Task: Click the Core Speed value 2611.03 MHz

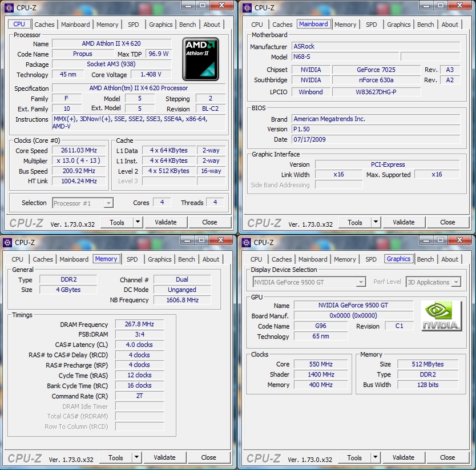Action: 79,150
